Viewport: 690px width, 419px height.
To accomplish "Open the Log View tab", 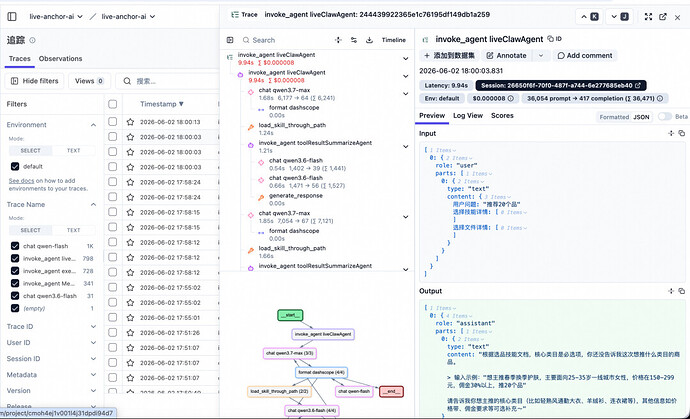I will click(468, 115).
